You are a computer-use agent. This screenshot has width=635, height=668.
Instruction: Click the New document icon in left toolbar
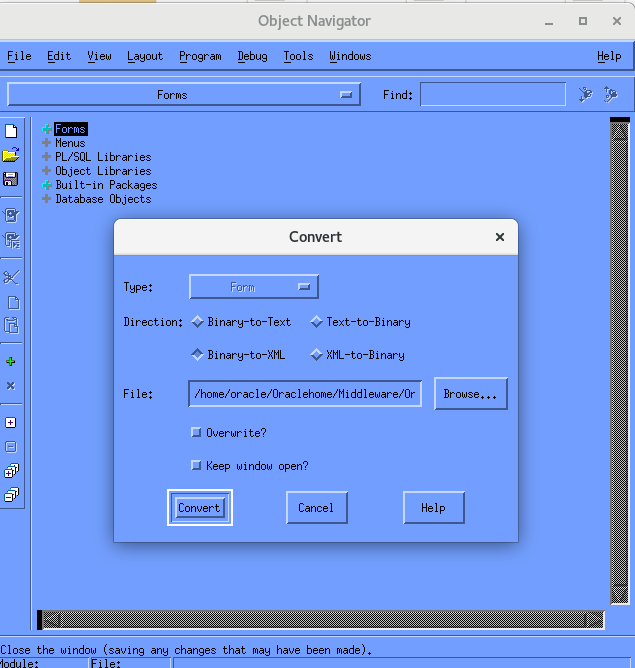(x=11, y=131)
